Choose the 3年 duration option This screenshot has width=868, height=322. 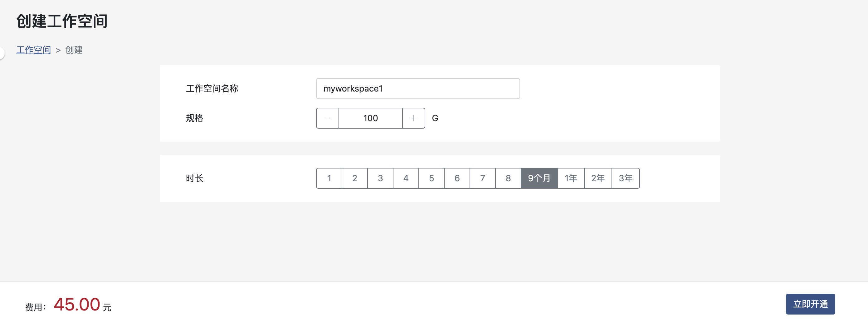(x=625, y=178)
